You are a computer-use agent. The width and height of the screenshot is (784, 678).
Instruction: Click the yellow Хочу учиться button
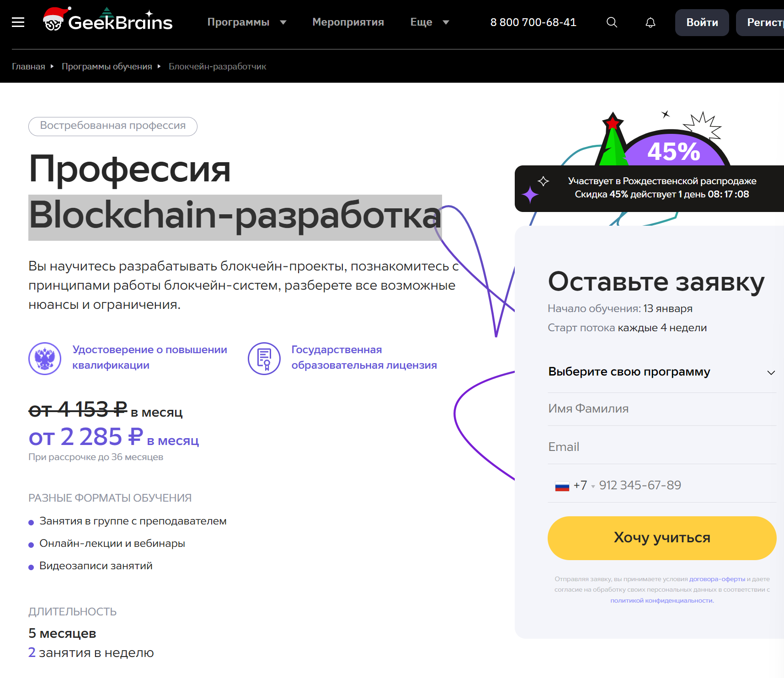click(x=661, y=538)
